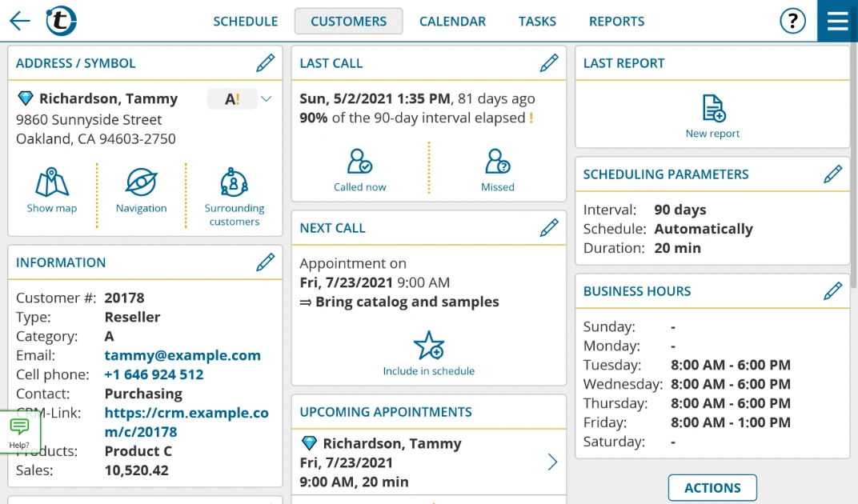Edit the Address / Symbol section
Image resolution: width=858 pixels, height=504 pixels.
265,63
